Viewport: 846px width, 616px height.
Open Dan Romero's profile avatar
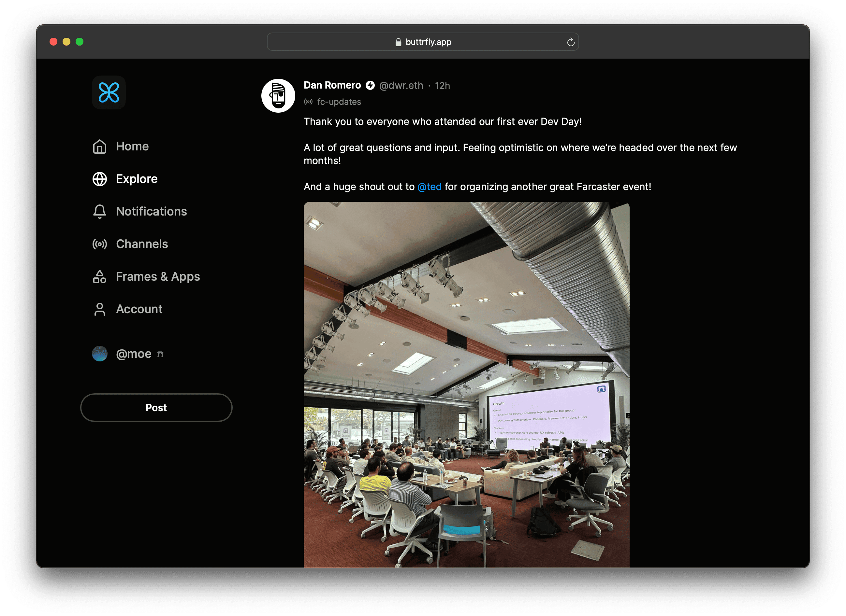click(x=278, y=96)
